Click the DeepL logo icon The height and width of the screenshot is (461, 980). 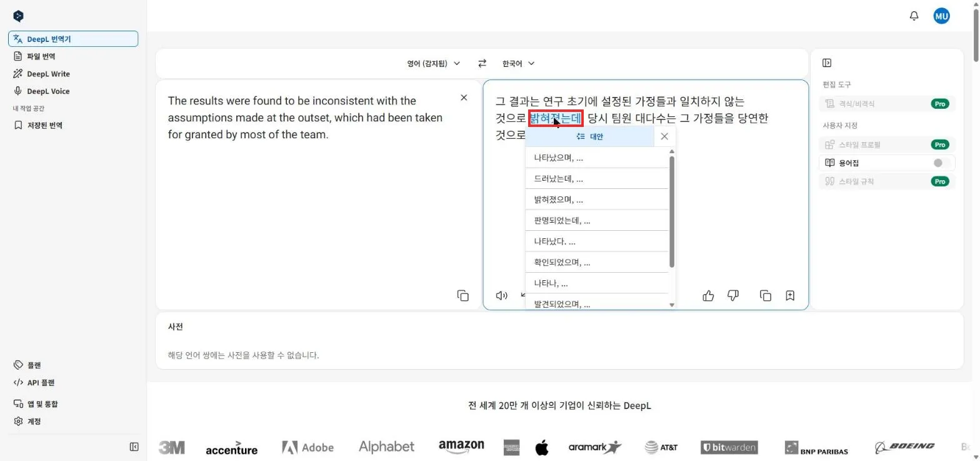point(18,16)
